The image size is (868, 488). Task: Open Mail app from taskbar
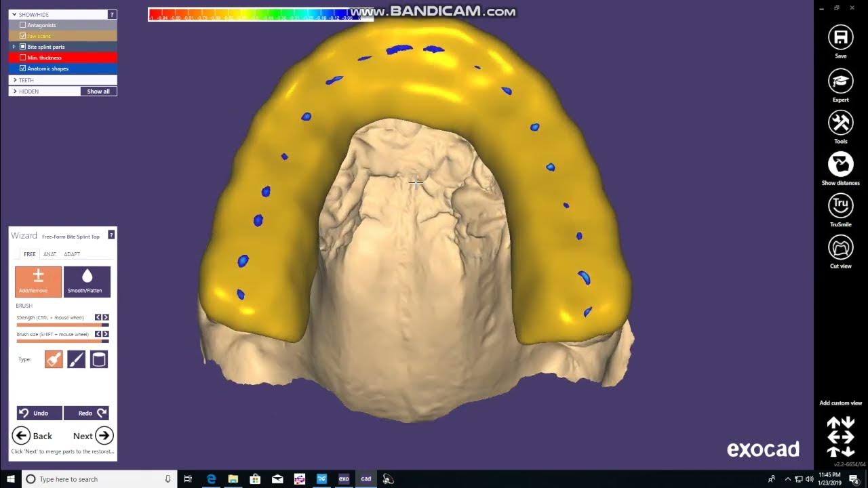[277, 479]
